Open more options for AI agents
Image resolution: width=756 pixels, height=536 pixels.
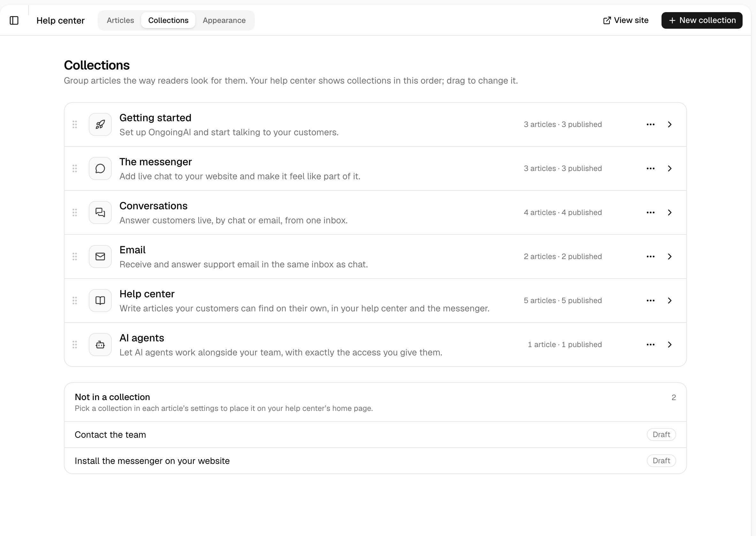[x=651, y=345]
